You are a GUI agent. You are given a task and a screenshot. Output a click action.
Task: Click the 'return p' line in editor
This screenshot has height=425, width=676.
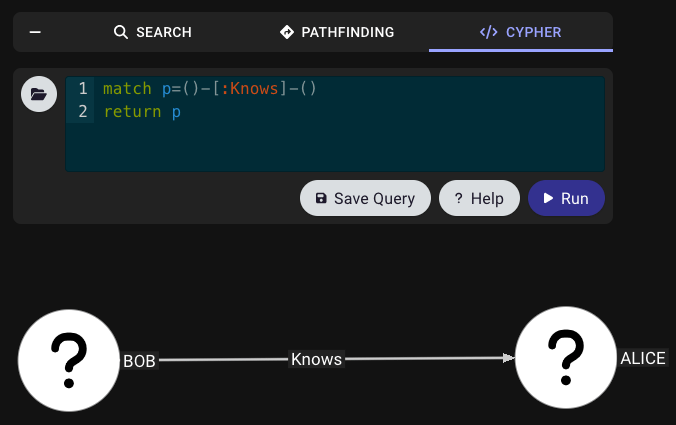coord(142,112)
